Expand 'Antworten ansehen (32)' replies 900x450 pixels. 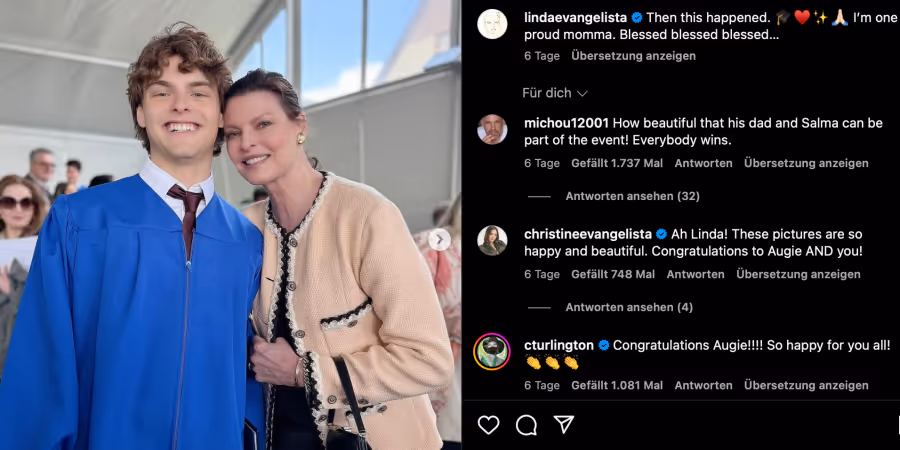coord(633,196)
